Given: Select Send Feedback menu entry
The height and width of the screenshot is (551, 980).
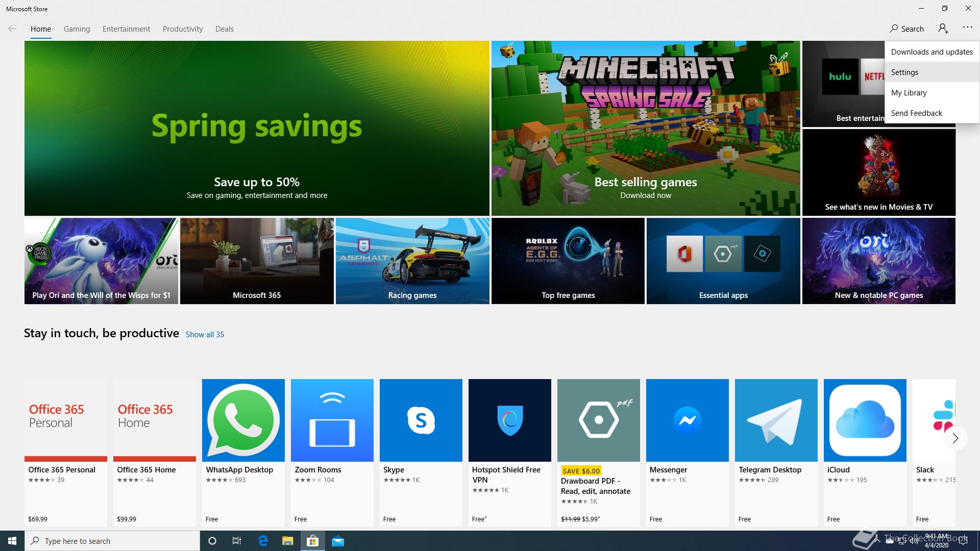Looking at the screenshot, I should tap(932, 113).
